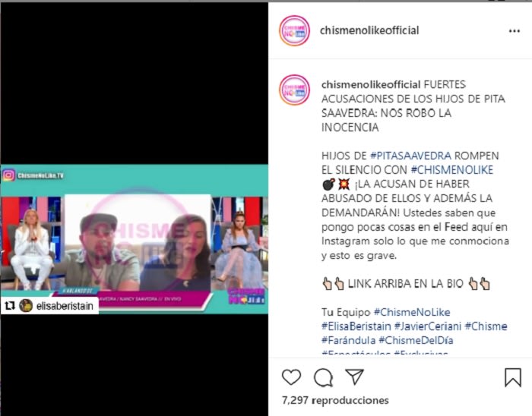Open the #PITASAAVEDRA hashtag
Viewport: 532px width, 416px height.
[410, 156]
